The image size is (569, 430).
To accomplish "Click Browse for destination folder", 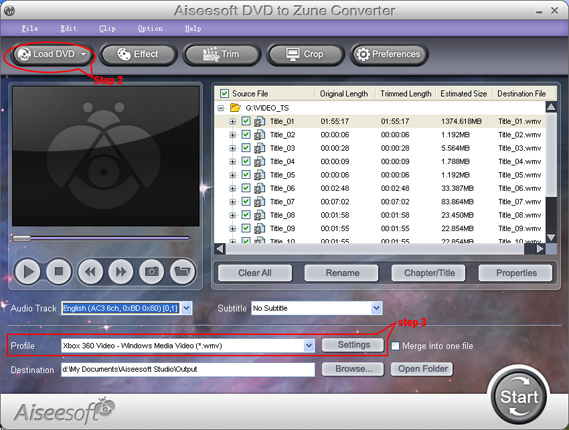I will [353, 369].
